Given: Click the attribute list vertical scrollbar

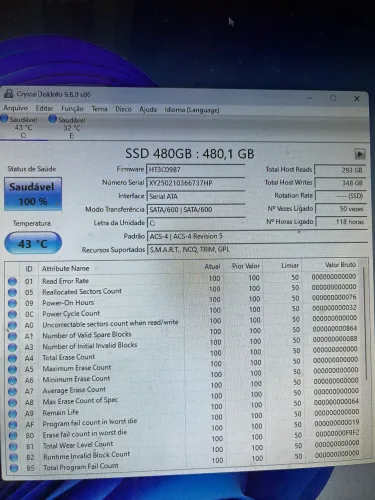Looking at the screenshot, I should tap(365, 322).
